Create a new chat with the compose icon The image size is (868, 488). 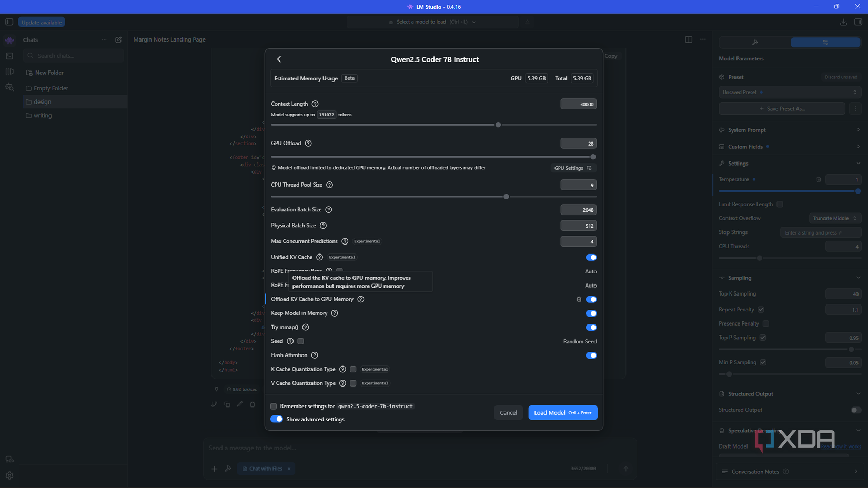click(118, 40)
